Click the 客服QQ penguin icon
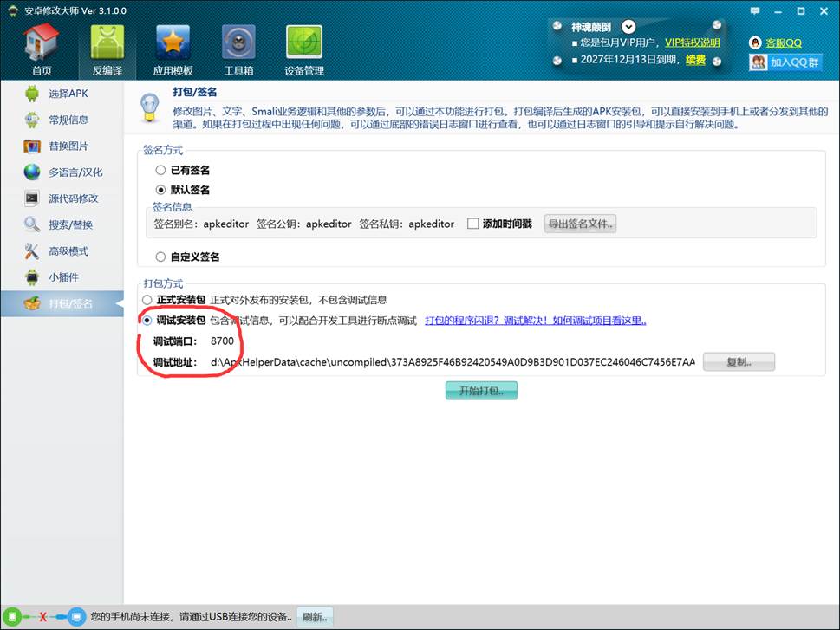Screen dimensions: 840x630 tap(755, 42)
